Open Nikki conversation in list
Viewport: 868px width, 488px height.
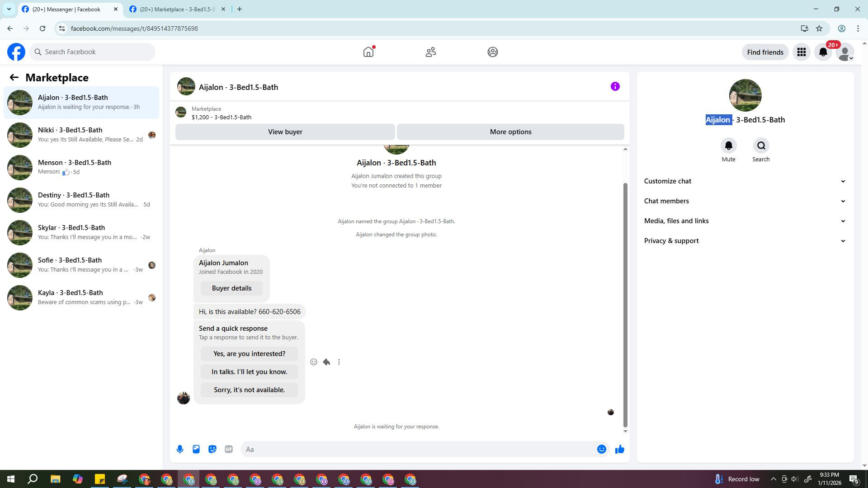point(81,135)
